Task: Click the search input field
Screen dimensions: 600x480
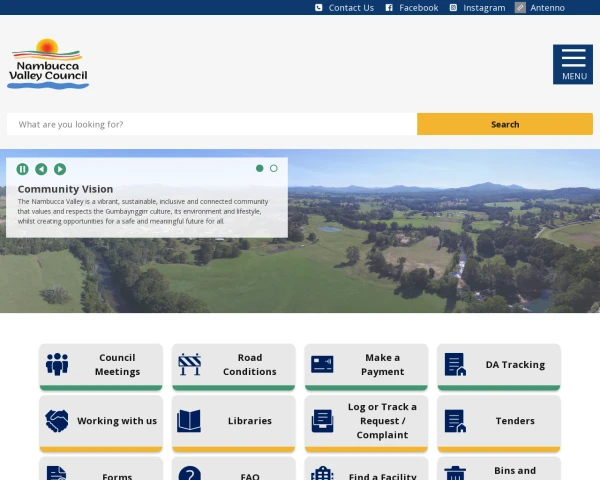Action: point(212,124)
